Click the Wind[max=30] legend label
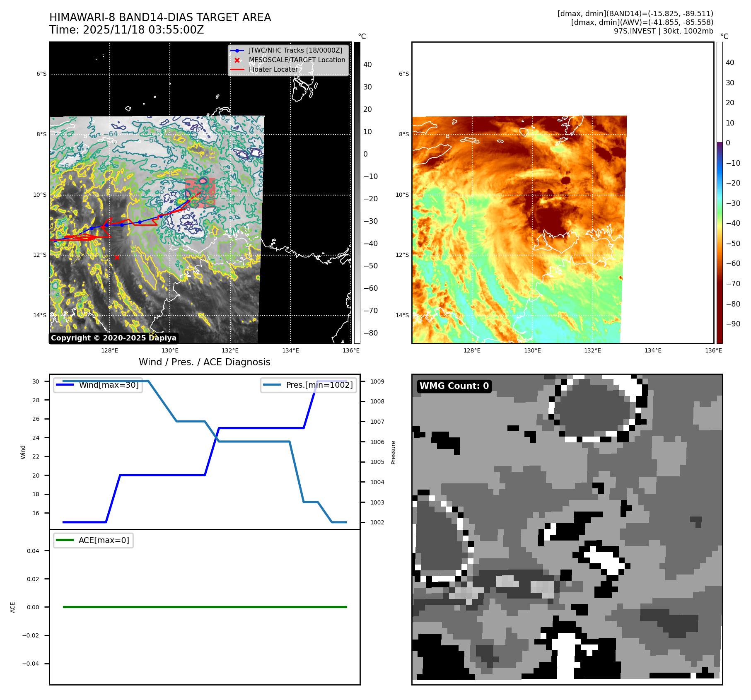This screenshot has height=700, width=751. tap(109, 385)
